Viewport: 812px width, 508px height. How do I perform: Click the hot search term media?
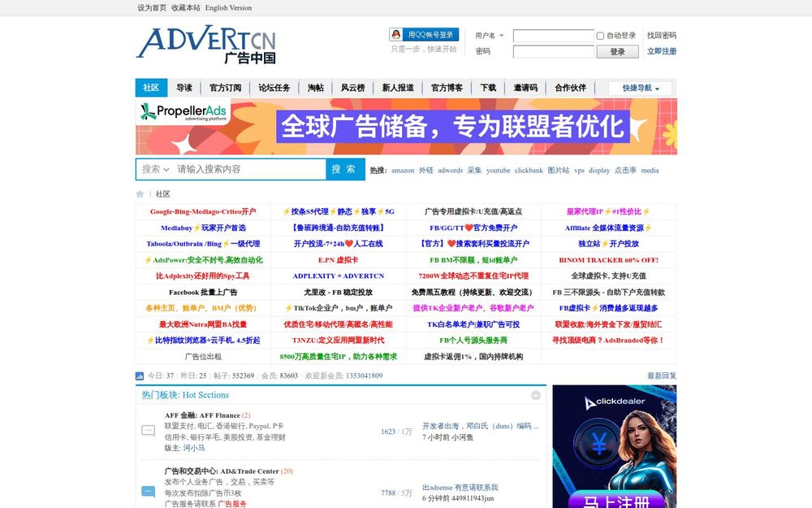coord(650,170)
